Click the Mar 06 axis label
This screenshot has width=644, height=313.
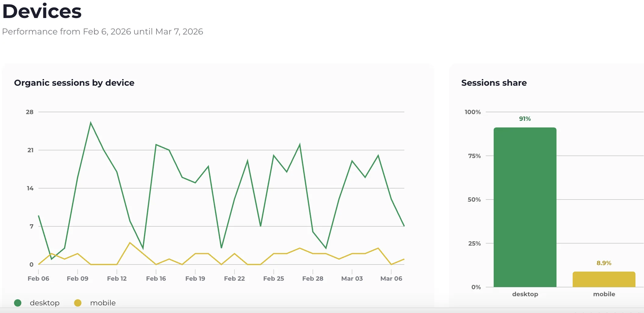click(x=391, y=278)
